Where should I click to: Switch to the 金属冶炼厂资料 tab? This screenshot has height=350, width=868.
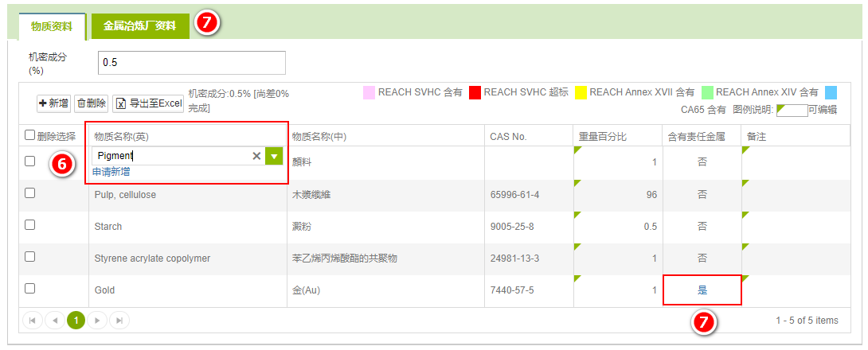139,26
